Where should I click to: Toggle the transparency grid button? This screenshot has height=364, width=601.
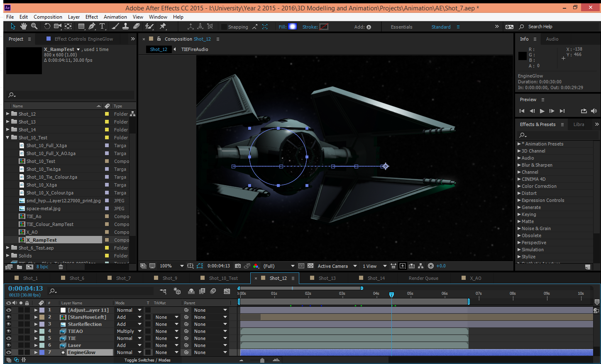click(x=310, y=266)
